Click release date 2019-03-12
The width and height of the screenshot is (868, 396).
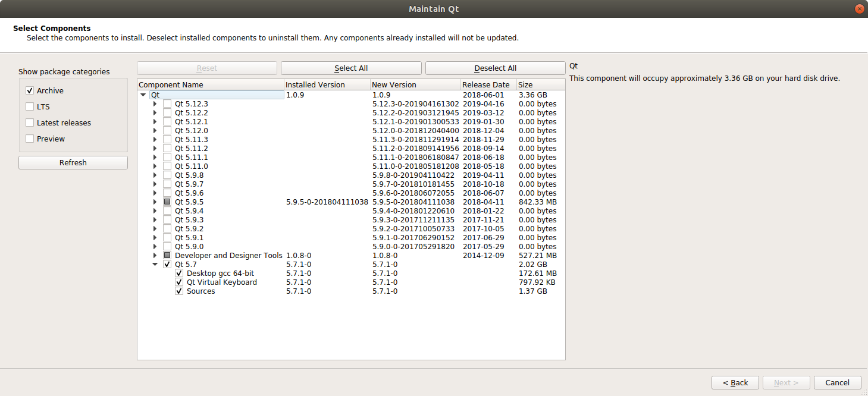pyautogui.click(x=484, y=113)
